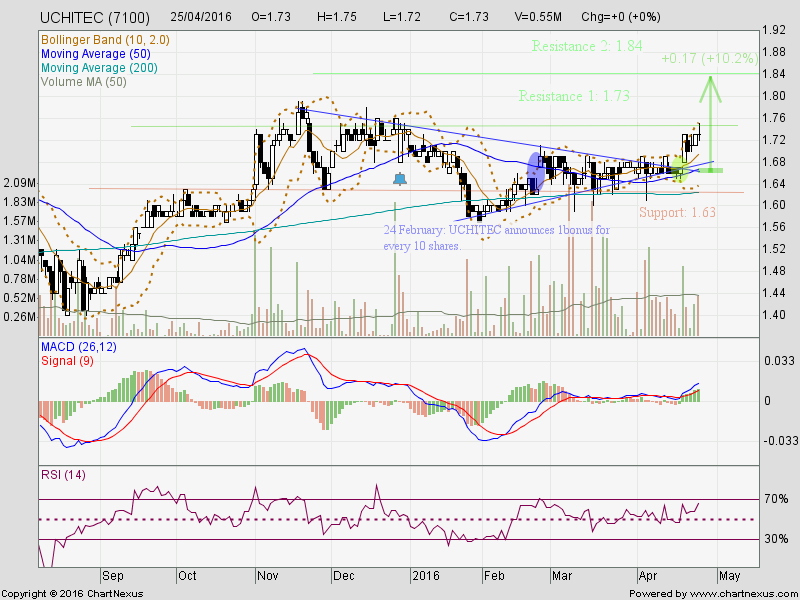Click the Copyright 2016 ChartNexus text
Screen dimensions: 800x600
72,594
